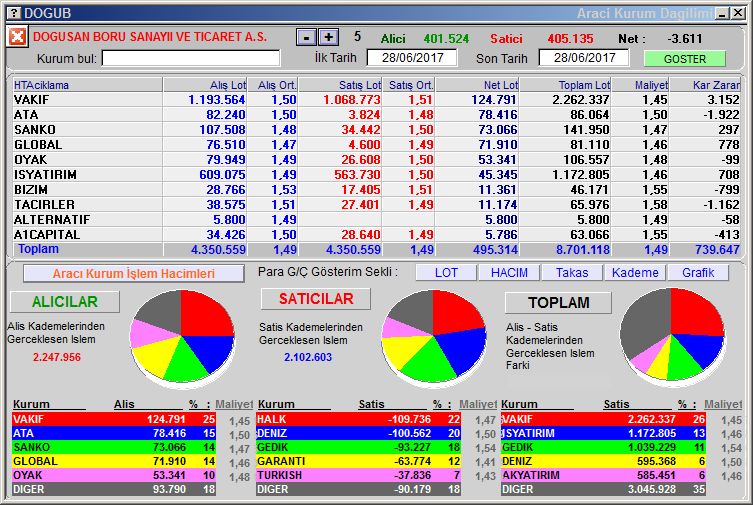Decrease count with the minus button
The width and height of the screenshot is (753, 505).
click(306, 37)
